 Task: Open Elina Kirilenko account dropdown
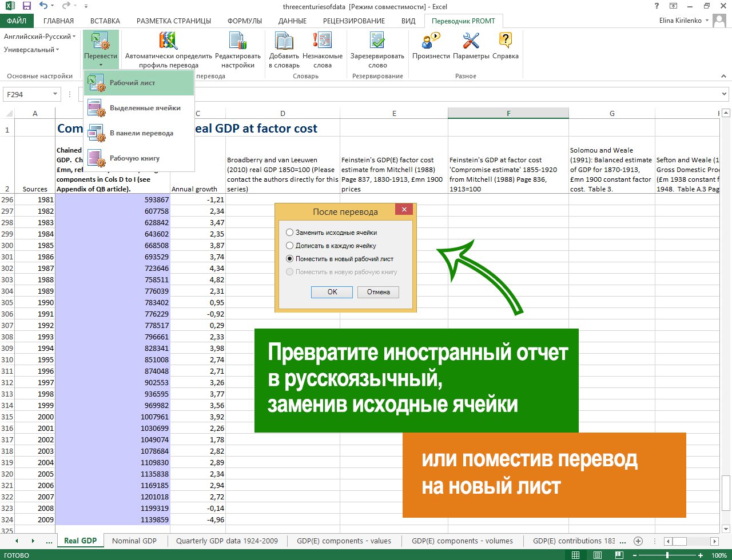point(707,21)
